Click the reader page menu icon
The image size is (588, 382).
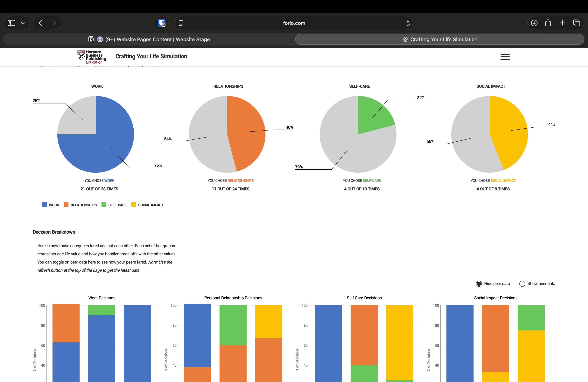coord(181,23)
